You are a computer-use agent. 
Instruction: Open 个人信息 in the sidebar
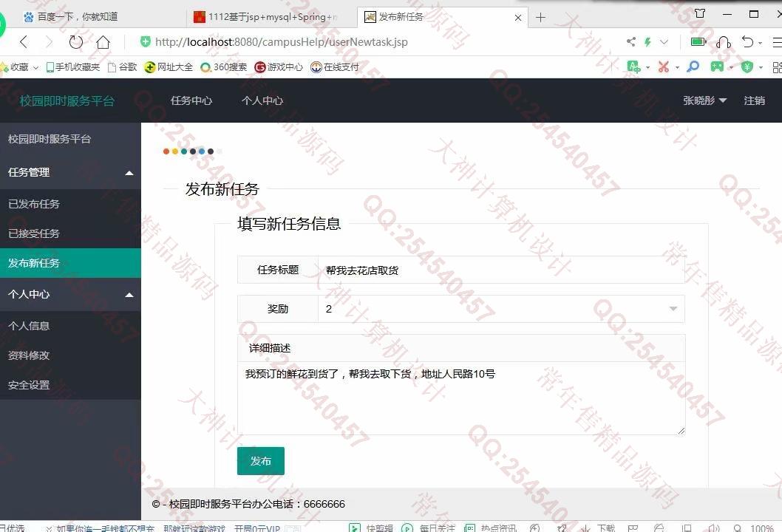pyautogui.click(x=70, y=326)
